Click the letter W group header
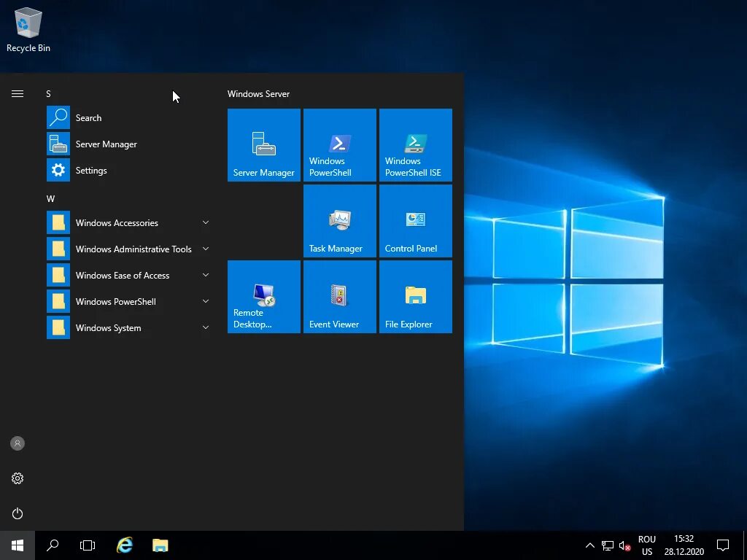This screenshot has width=747, height=560. coord(50,199)
